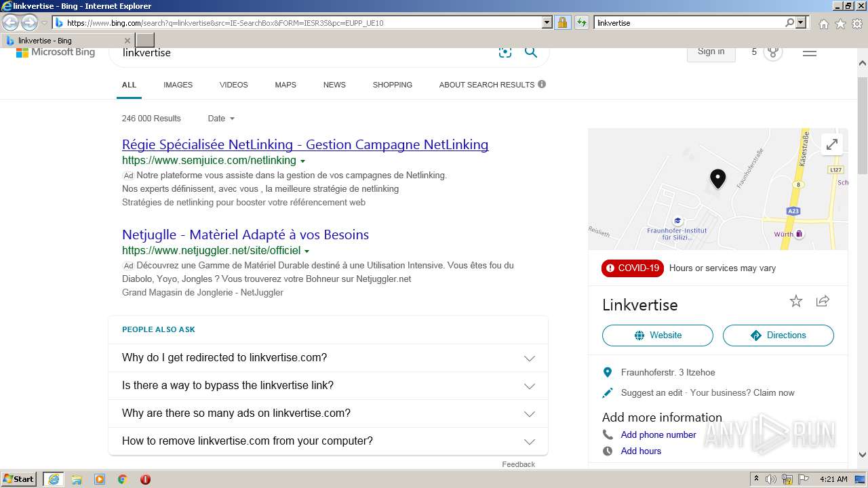The height and width of the screenshot is (488, 868).
Task: Click the magnifier in the IE search box
Action: pyautogui.click(x=789, y=22)
